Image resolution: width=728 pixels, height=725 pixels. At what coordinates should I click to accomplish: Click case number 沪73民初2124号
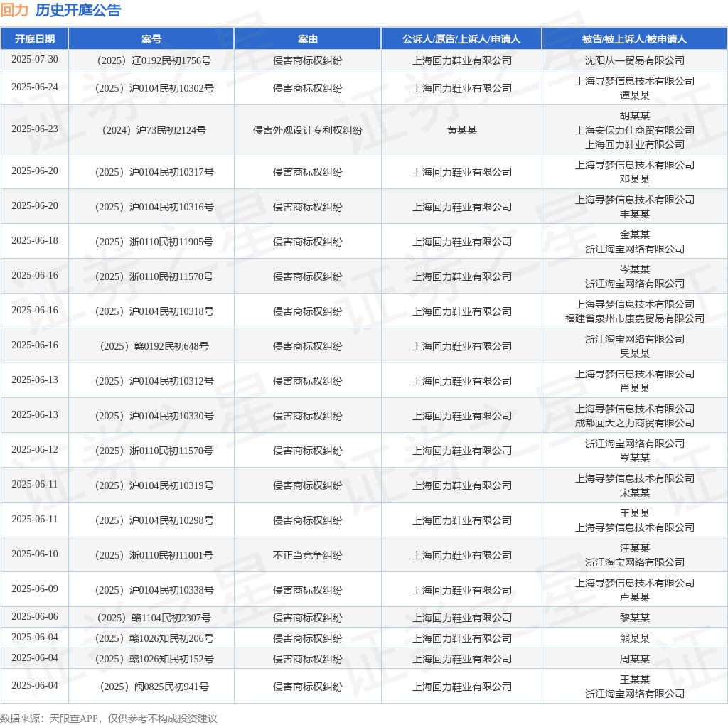(154, 130)
